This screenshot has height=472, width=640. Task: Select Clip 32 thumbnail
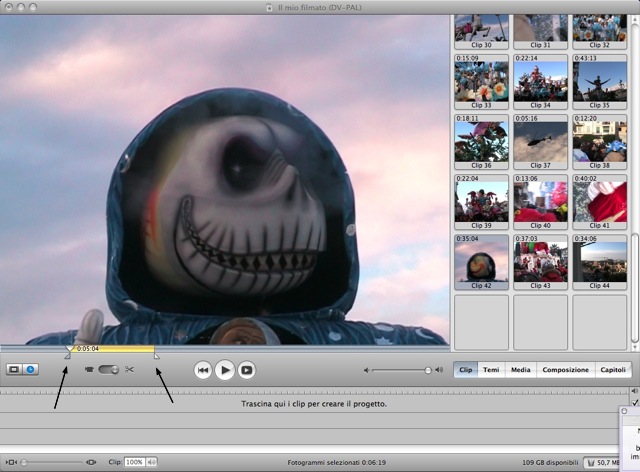600,32
